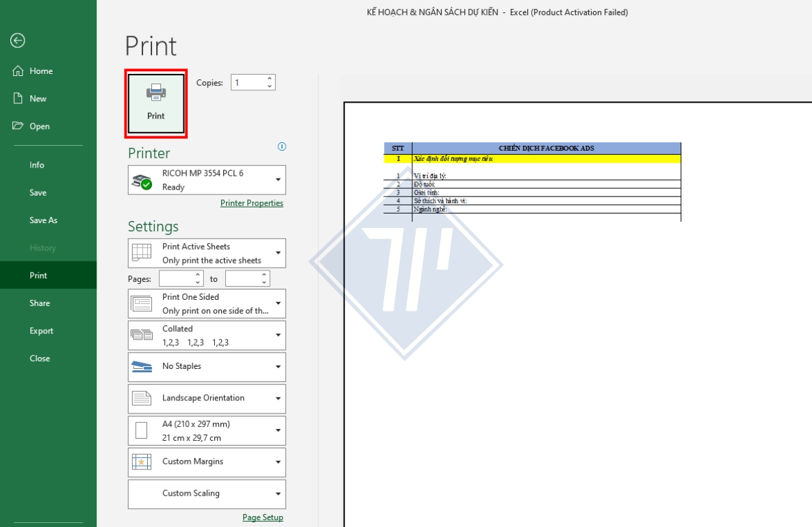Click the RICOH printer status icon

[x=142, y=181]
